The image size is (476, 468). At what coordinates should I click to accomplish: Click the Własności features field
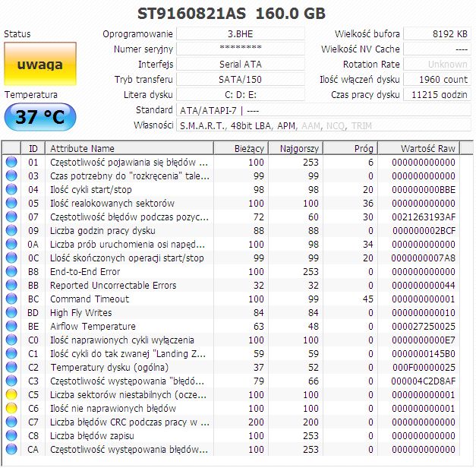tap(323, 125)
